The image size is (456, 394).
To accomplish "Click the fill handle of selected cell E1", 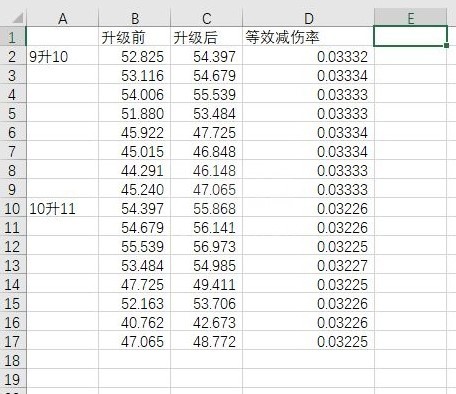I will (x=446, y=45).
